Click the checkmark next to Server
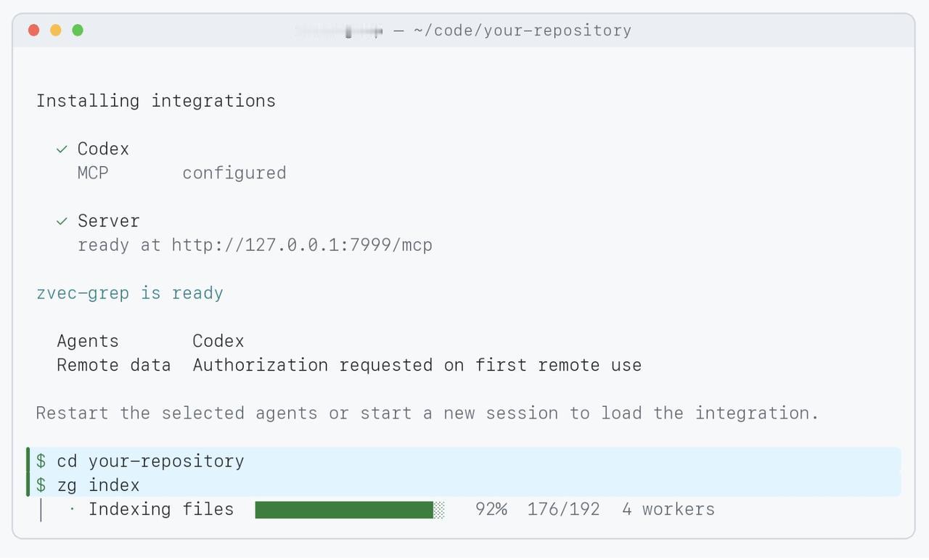Viewport: 929px width, 560px height. (62, 221)
